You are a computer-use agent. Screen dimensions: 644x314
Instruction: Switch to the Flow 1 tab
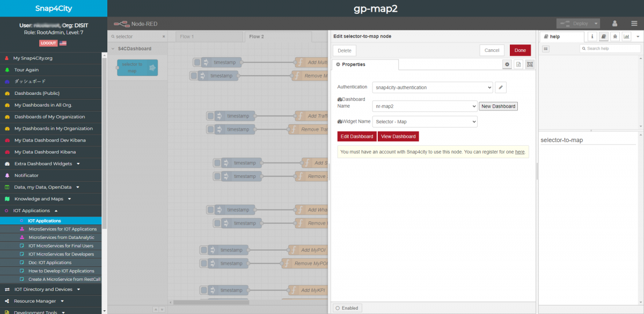point(187,37)
